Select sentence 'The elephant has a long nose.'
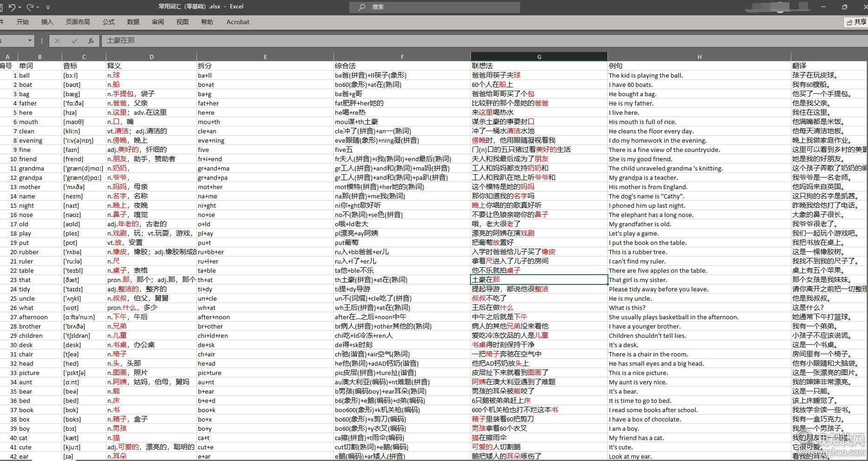Screen dimensions: 868x461 tap(699, 215)
